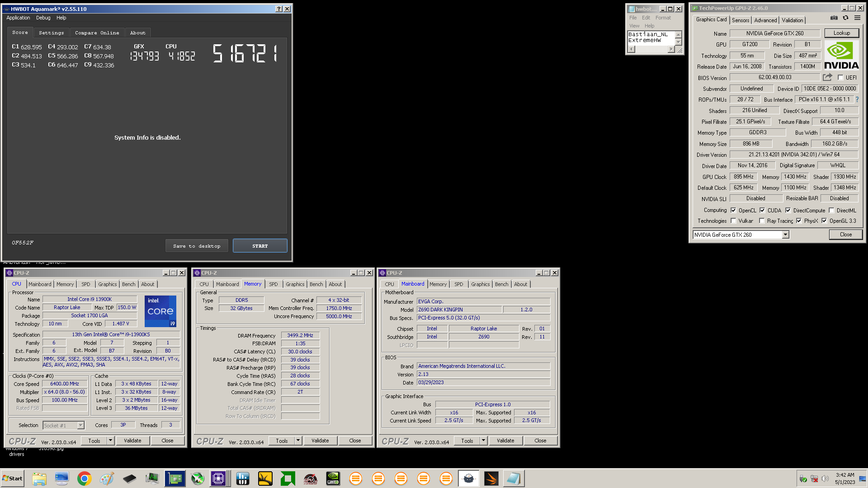Click Save to desktop button
The image size is (868, 488).
coord(197,246)
